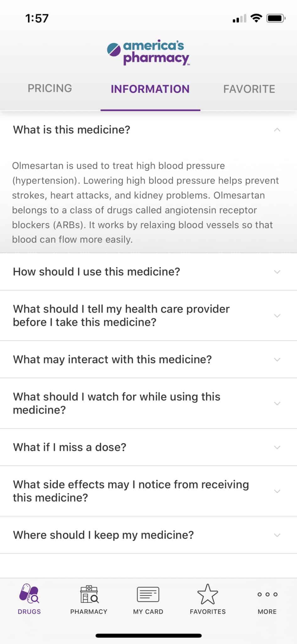297x644 pixels.
Task: Click the America's Pharmacy logo
Action: tap(148, 53)
